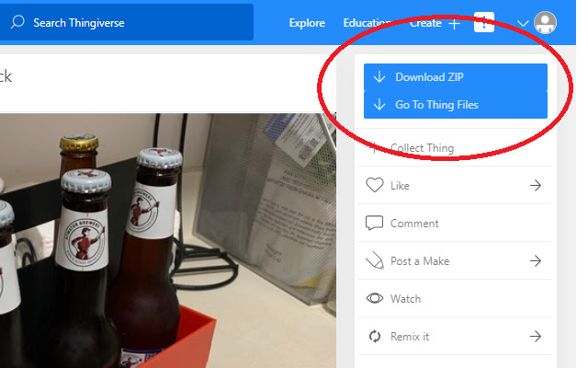Open the Explore menu
This screenshot has height=368, width=588.
(307, 23)
